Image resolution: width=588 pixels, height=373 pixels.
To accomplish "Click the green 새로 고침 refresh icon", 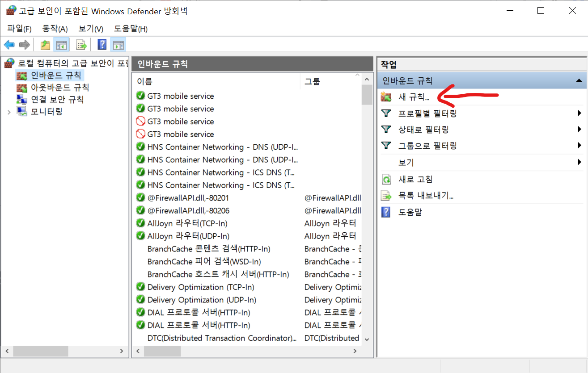I will [386, 180].
